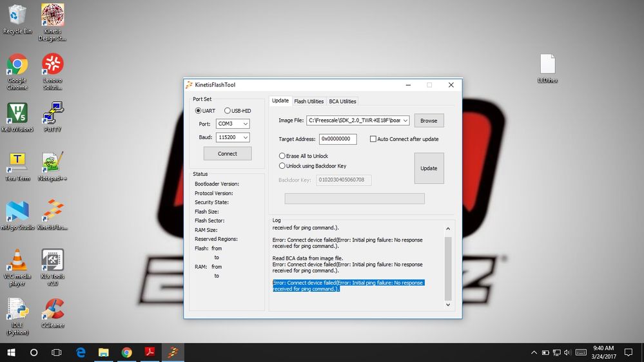644x362 pixels.
Task: Switch to Chrome in the taskbar
Action: [126, 352]
